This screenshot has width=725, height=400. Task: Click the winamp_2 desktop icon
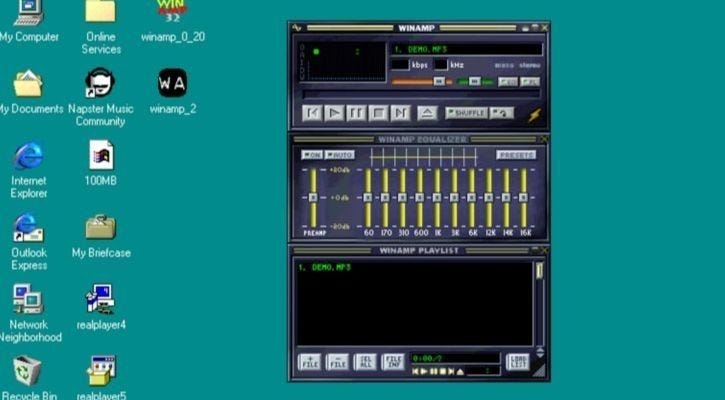tap(172, 83)
